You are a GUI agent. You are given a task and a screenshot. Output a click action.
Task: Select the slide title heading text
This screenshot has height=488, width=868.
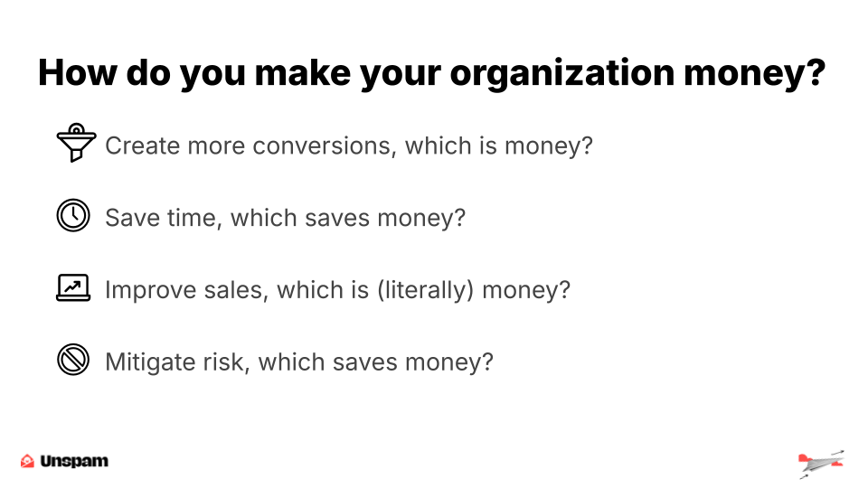[432, 73]
